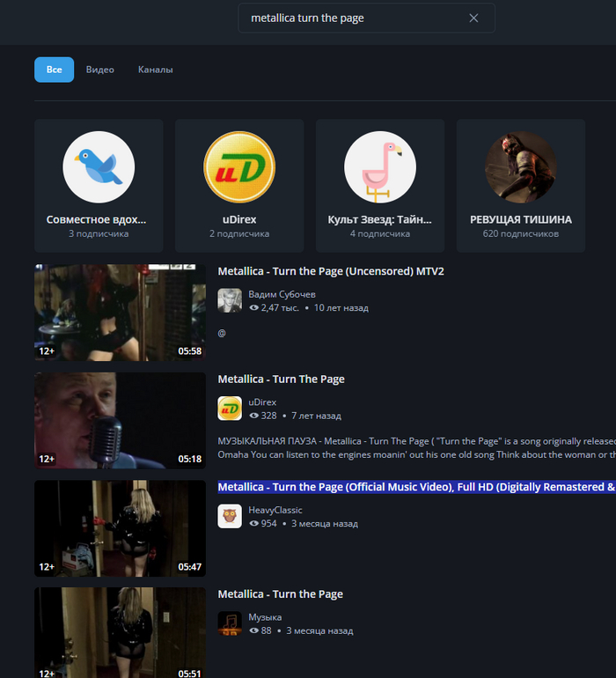Click '7 лет назад' upload date
616x678 pixels.
pos(317,416)
